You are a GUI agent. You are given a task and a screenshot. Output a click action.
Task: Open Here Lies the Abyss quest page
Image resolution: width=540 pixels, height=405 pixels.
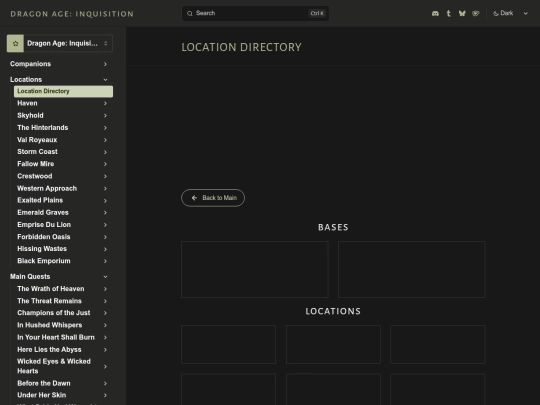(49, 350)
